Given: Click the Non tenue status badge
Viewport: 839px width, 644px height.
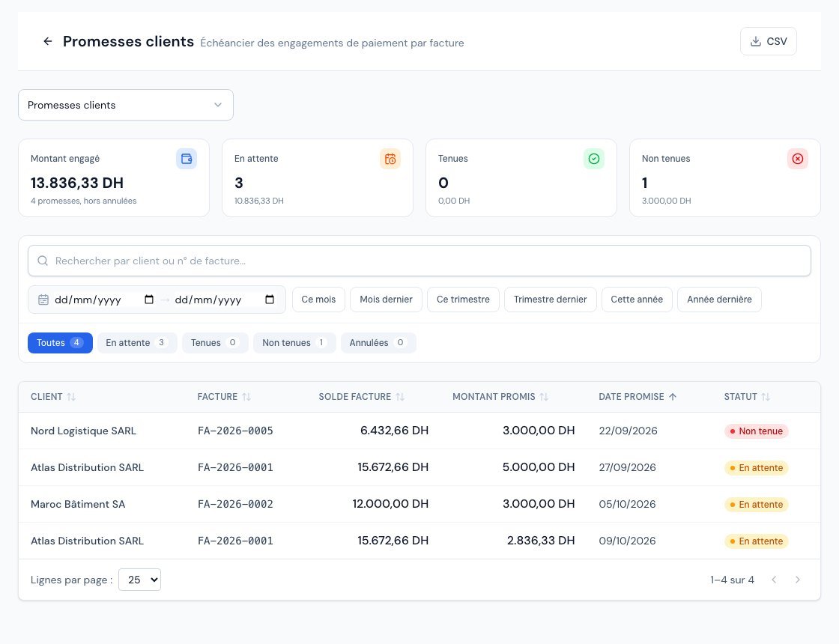Looking at the screenshot, I should point(756,431).
